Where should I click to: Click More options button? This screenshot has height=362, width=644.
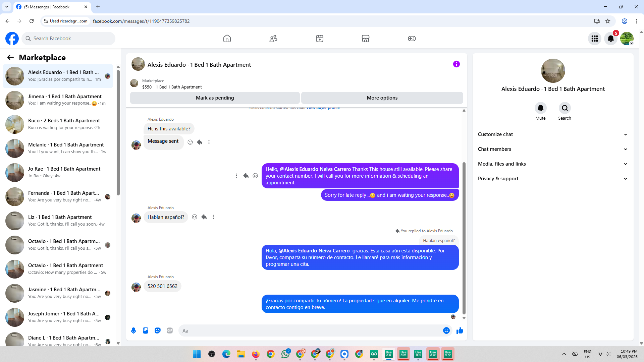pyautogui.click(x=382, y=98)
